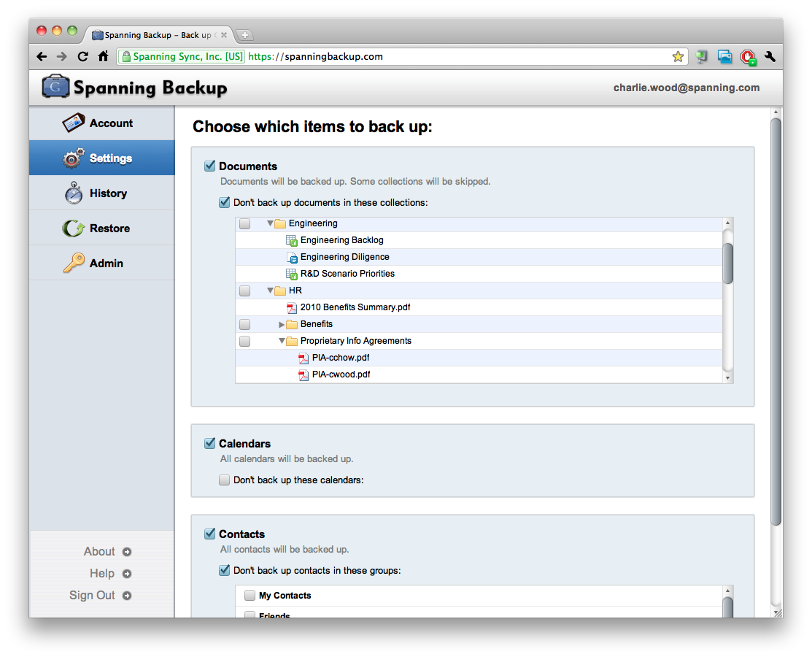
Task: Click the Sign Out link
Action: pyautogui.click(x=93, y=596)
